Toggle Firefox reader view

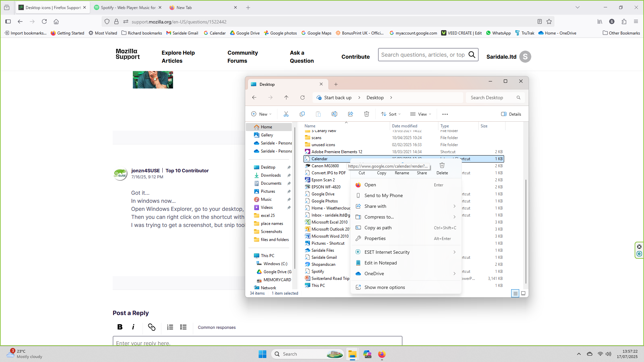[540, 21]
